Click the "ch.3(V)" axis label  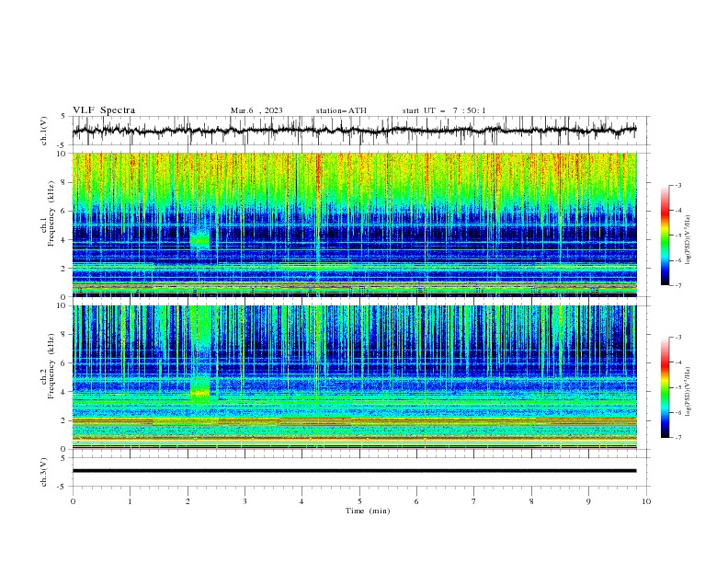pos(44,472)
